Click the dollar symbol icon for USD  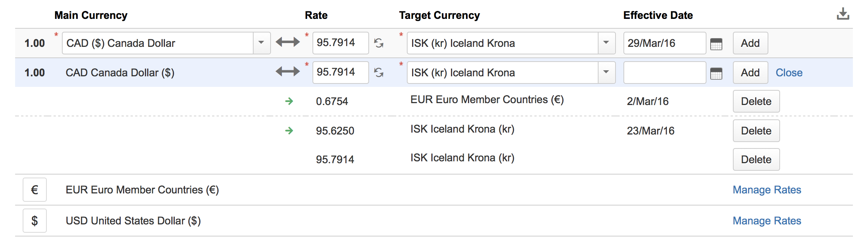(35, 221)
